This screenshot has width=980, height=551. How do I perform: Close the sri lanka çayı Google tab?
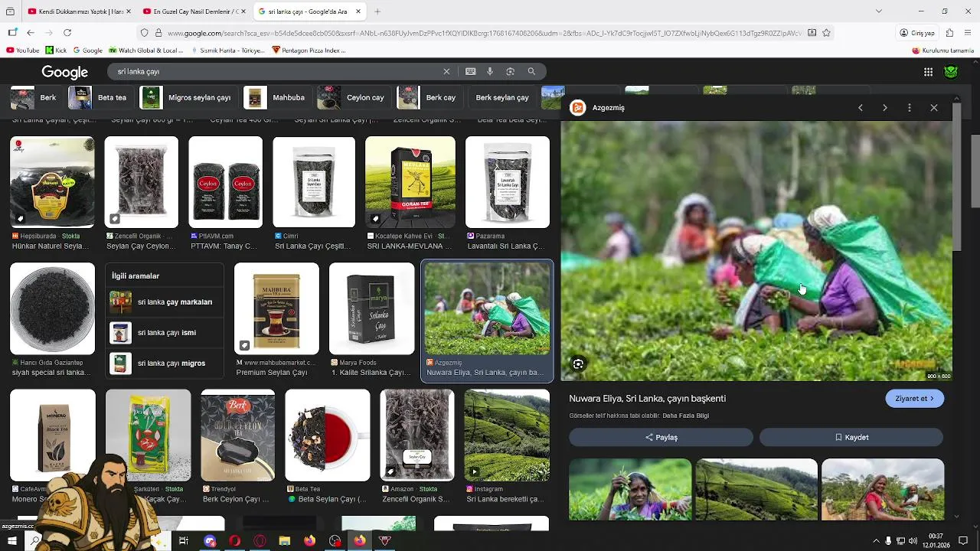pos(358,11)
